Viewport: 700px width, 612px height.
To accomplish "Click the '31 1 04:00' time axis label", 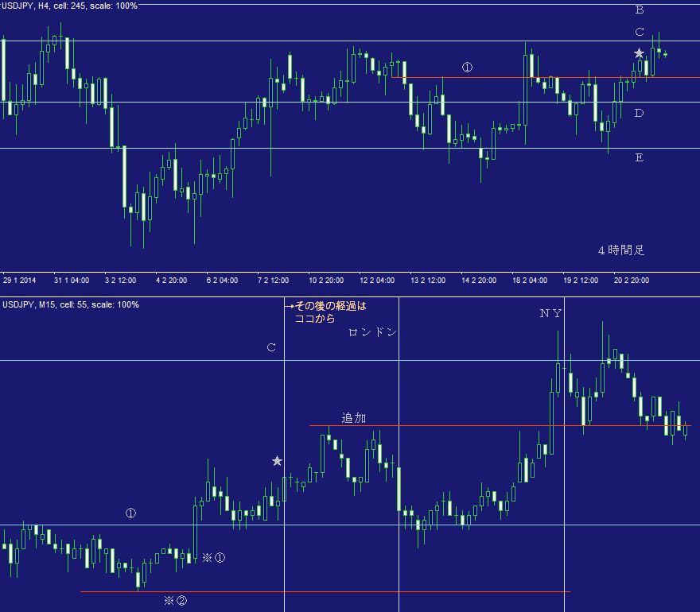I will tap(72, 280).
